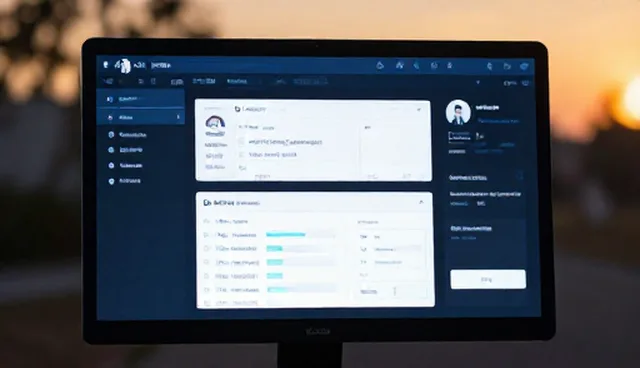The width and height of the screenshot is (640, 368).
Task: Expand the second sidebar item with the arrow
Action: (141, 117)
